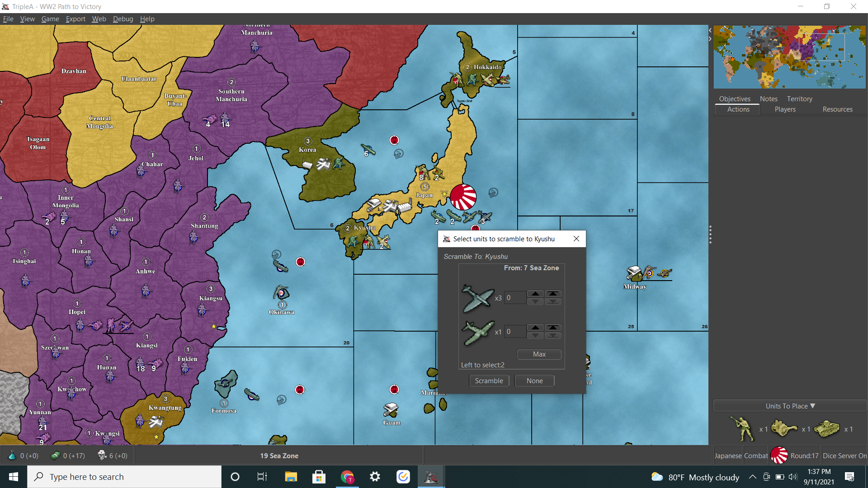Viewport: 868px width, 488px height.
Task: Increase the x3 fighter count by one
Action: click(x=535, y=294)
